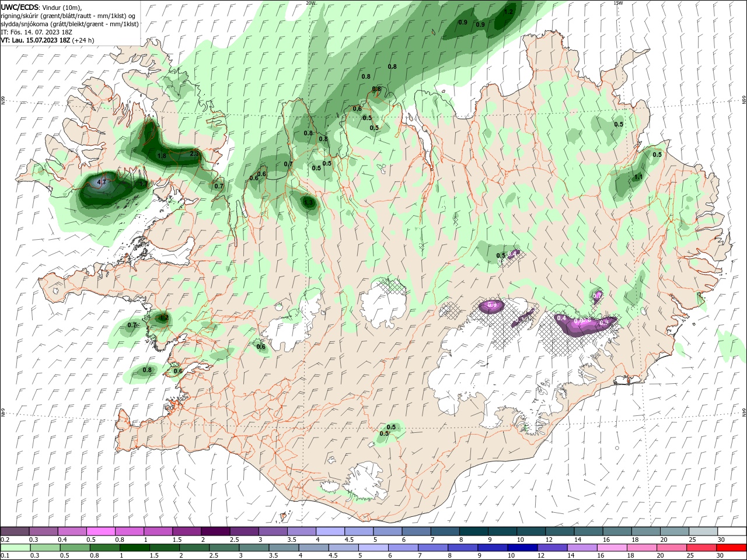Screen dimensions: 747x560
Task: Pick the navy blue legend swatch labeled 10
Action: 522,548
